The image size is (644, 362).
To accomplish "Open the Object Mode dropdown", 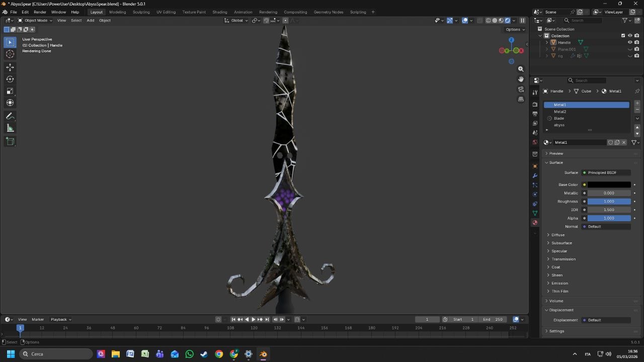I will point(35,20).
